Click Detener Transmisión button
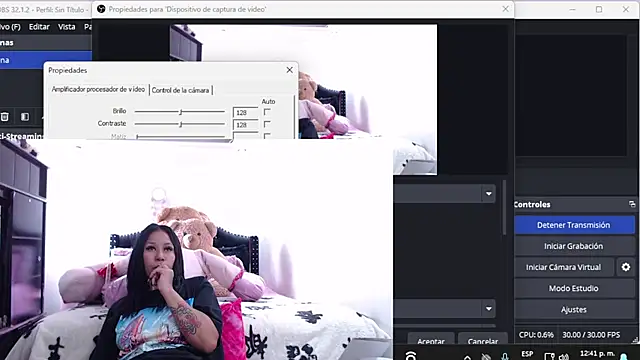The width and height of the screenshot is (640, 360). [x=574, y=225]
